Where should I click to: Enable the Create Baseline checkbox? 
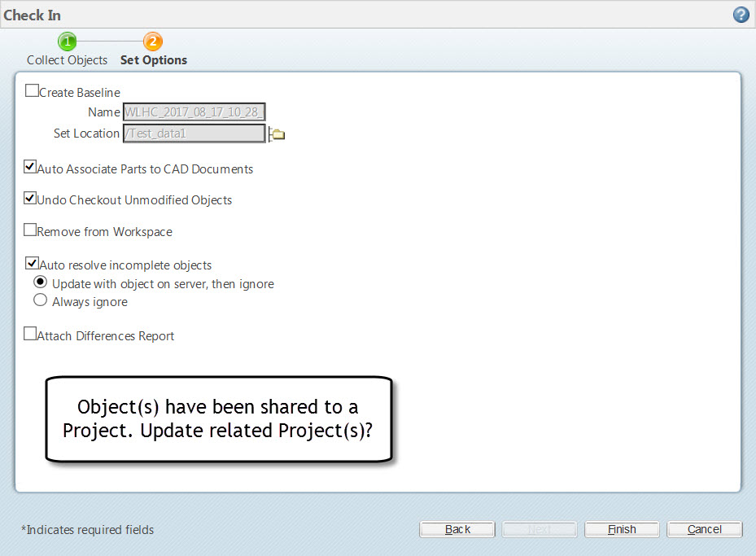pos(32,90)
